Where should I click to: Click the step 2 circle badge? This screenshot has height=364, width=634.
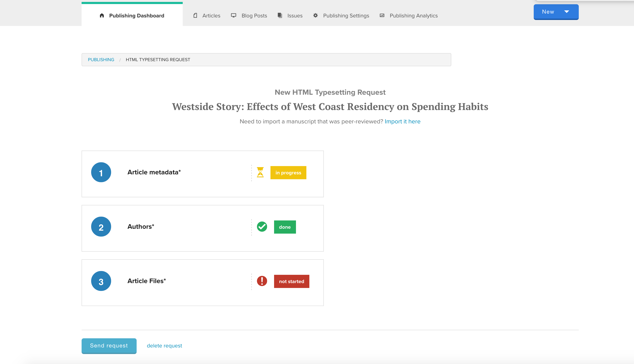click(x=101, y=227)
